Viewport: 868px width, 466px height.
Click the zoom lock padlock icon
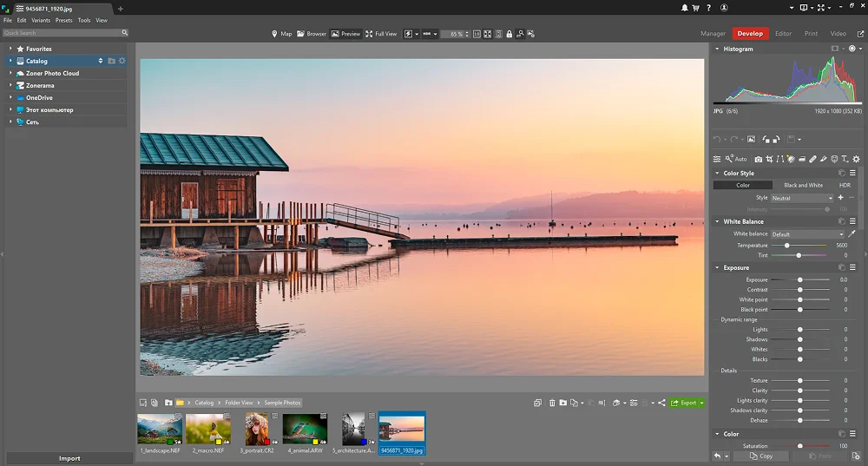510,34
